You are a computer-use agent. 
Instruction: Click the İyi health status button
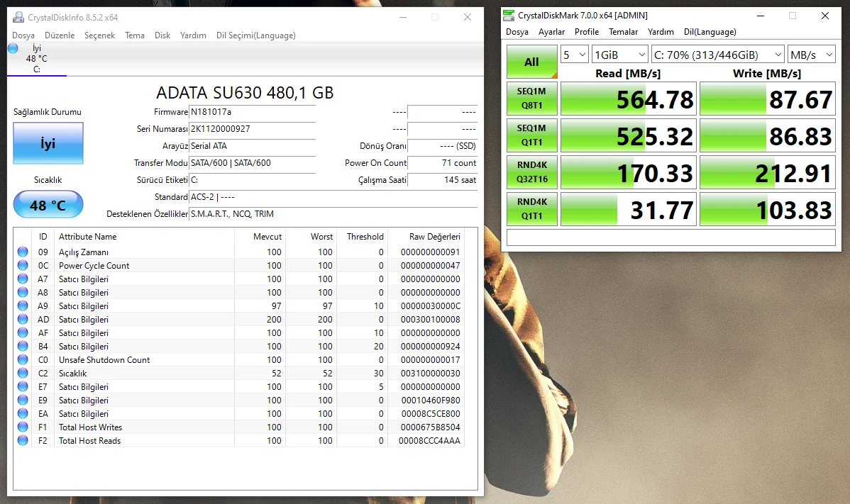[x=48, y=143]
